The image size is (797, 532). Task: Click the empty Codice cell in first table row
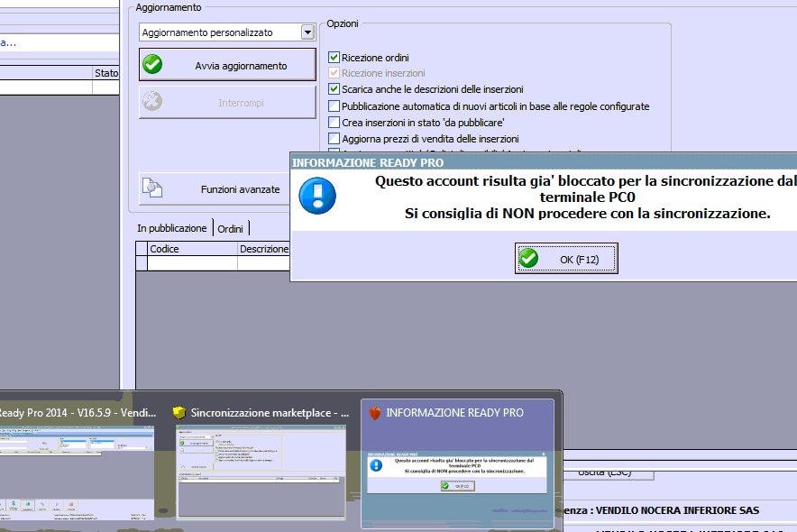pyautogui.click(x=192, y=262)
